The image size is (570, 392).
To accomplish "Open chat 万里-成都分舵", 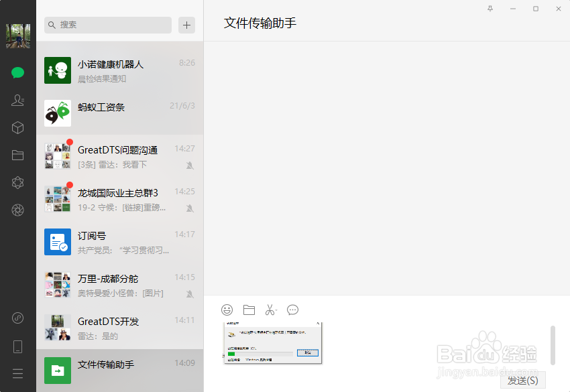I will point(119,285).
